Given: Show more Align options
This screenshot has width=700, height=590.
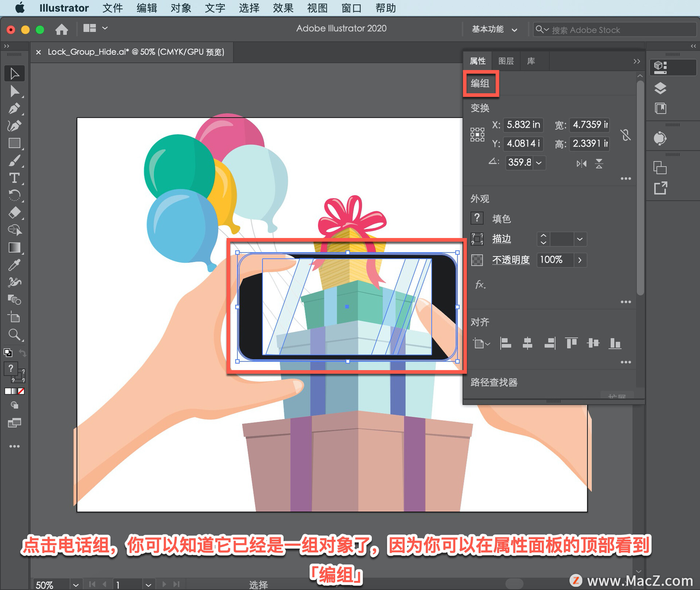Looking at the screenshot, I should [x=626, y=362].
